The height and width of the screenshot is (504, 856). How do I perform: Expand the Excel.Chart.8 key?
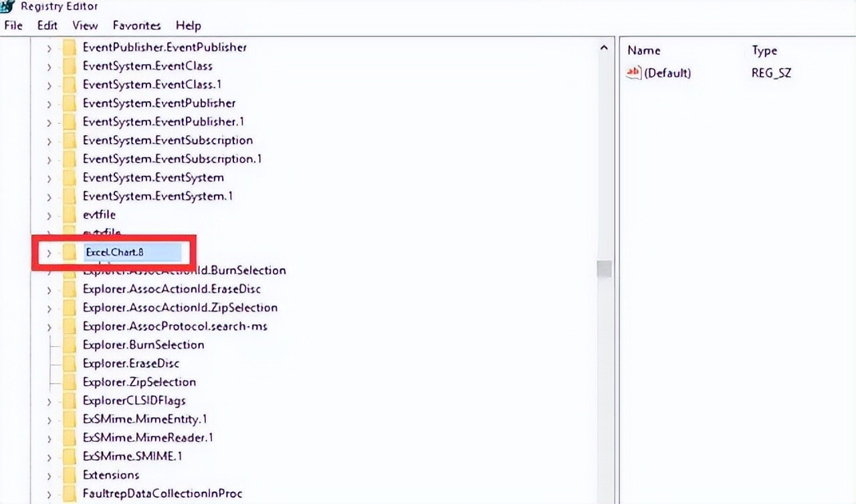49,253
